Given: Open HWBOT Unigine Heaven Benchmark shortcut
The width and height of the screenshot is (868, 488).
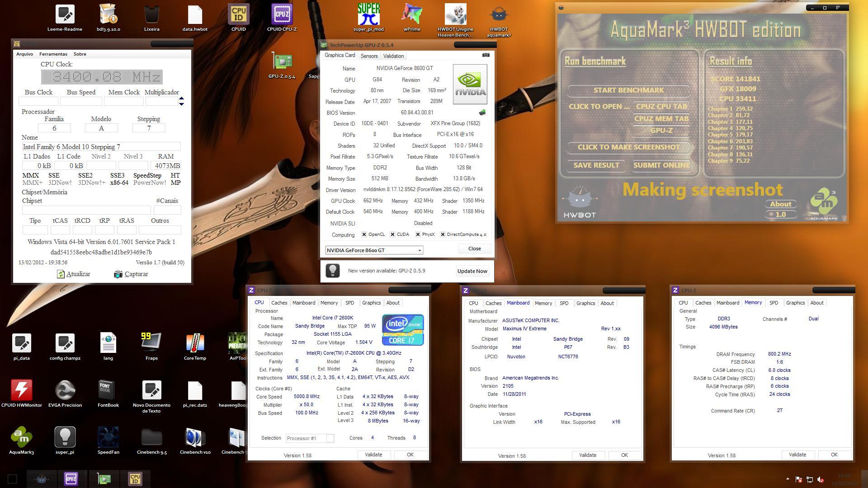Looking at the screenshot, I should pyautogui.click(x=455, y=20).
